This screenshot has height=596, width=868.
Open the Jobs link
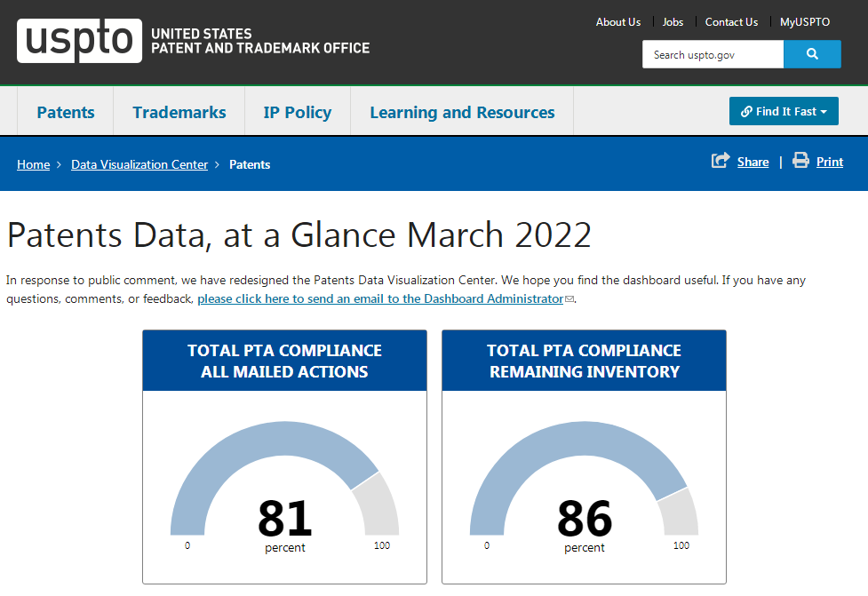[x=673, y=22]
